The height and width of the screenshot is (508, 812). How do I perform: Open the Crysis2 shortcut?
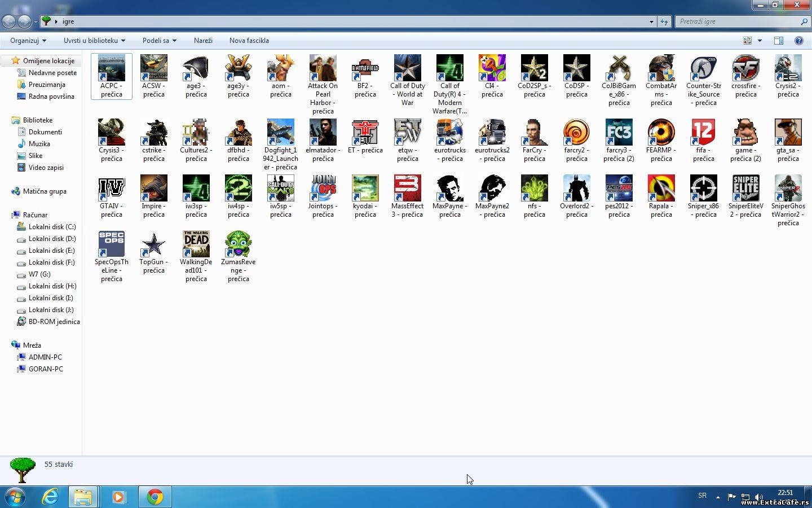(788, 76)
